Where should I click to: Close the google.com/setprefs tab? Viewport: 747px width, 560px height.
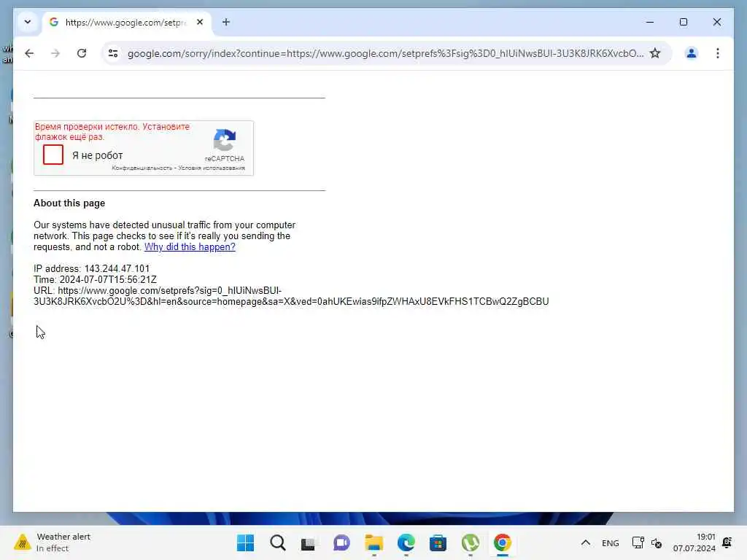click(200, 22)
